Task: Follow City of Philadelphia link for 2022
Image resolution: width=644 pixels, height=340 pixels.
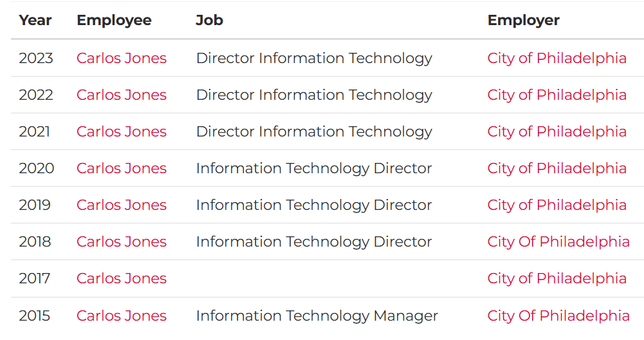Action: 557,95
